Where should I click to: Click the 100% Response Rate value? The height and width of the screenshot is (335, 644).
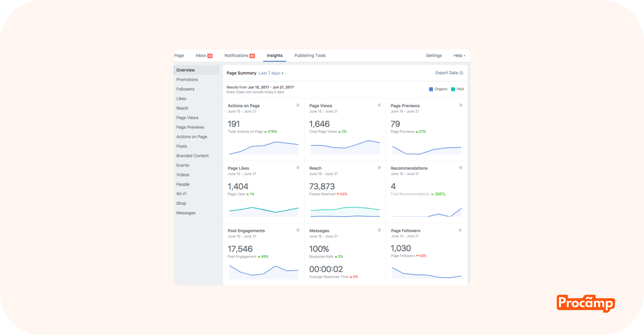[319, 249]
